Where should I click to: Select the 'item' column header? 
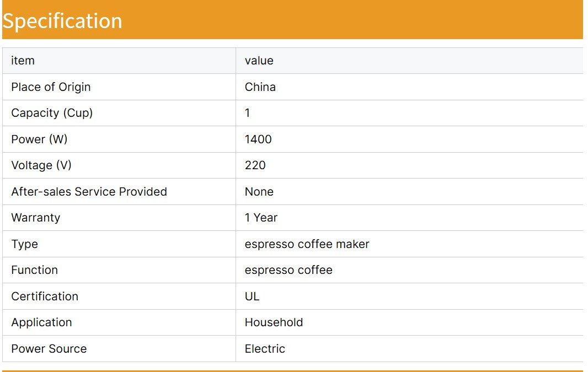(x=23, y=61)
